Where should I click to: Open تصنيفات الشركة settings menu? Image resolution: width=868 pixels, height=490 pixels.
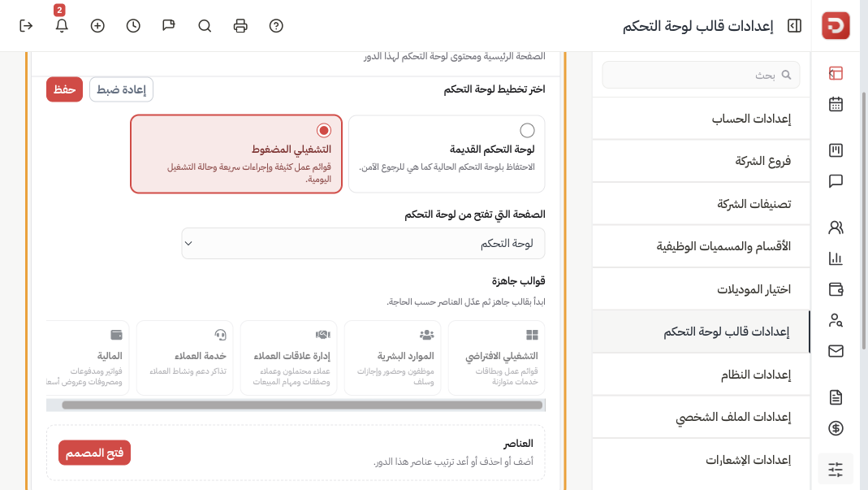coord(701,204)
